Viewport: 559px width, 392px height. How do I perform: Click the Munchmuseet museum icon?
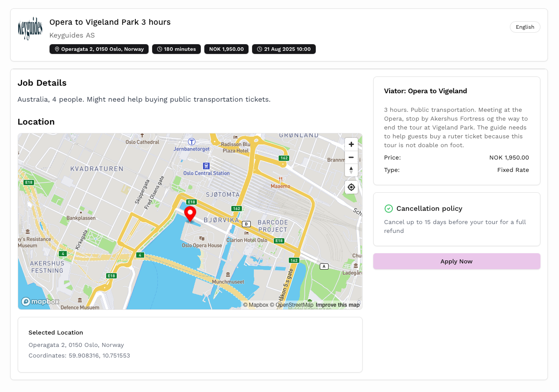click(228, 274)
